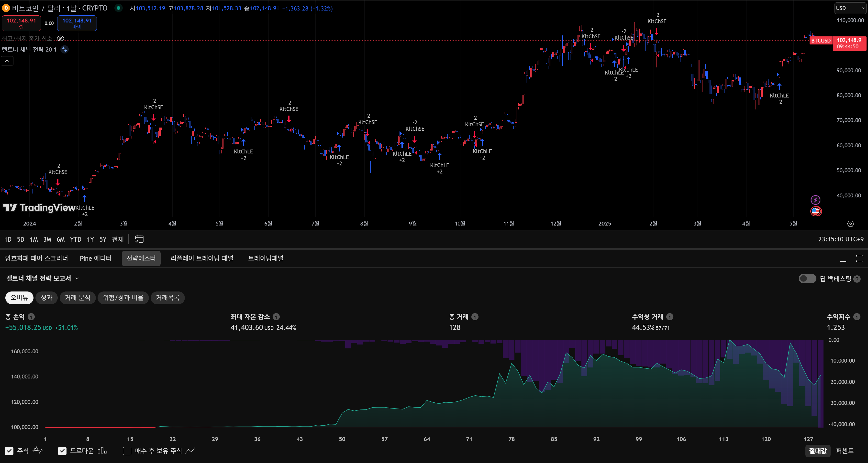The image size is (868, 463).
Task: Click the US flag events icon
Action: [x=815, y=211]
